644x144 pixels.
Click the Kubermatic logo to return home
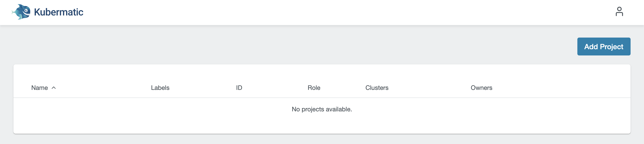click(47, 11)
